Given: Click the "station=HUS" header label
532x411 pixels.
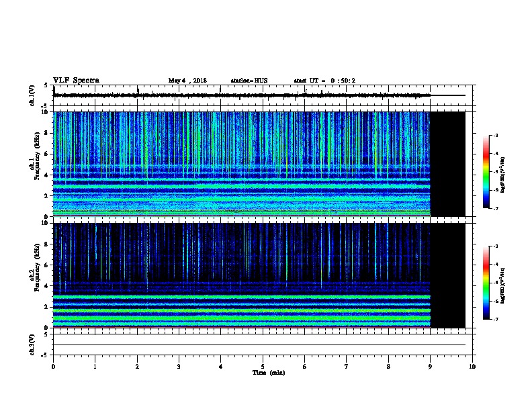Looking at the screenshot, I should [249, 81].
